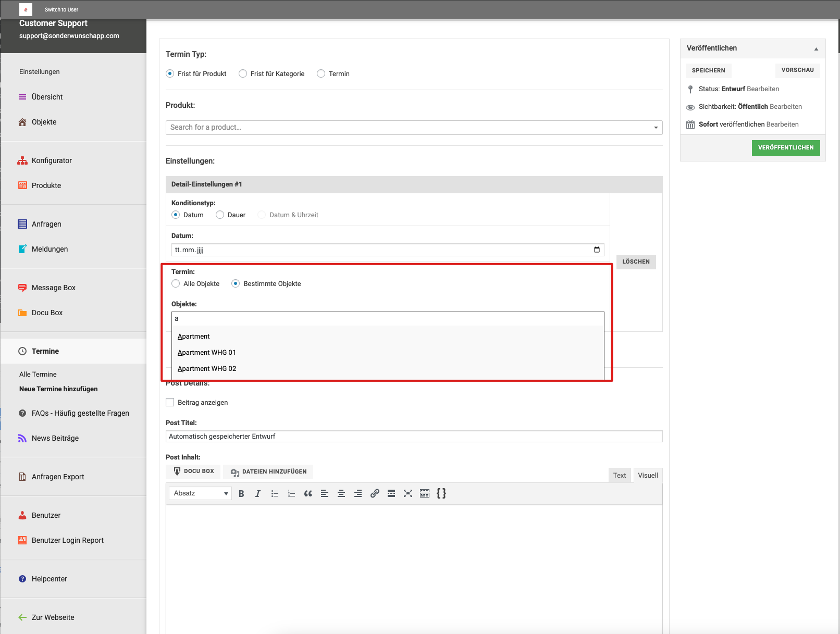Center align text in editor

[x=341, y=493]
